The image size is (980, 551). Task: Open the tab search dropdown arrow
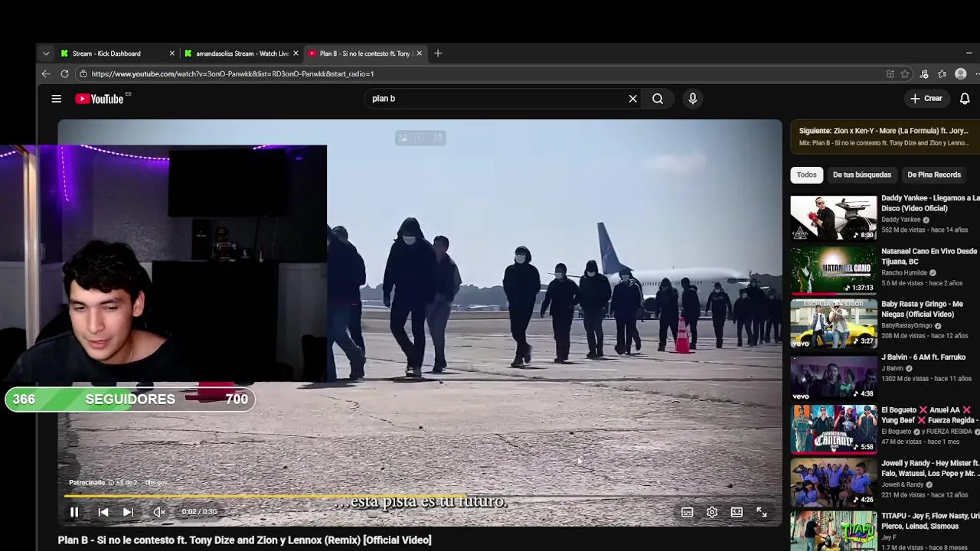(46, 54)
